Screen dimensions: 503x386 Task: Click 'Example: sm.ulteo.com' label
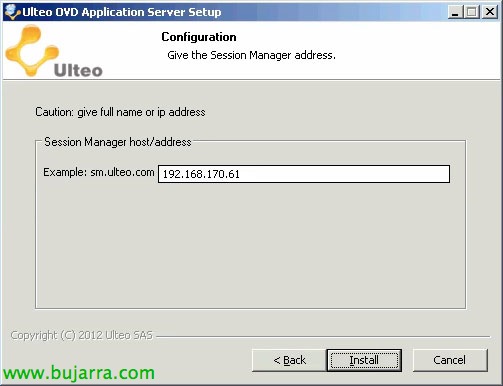click(99, 172)
